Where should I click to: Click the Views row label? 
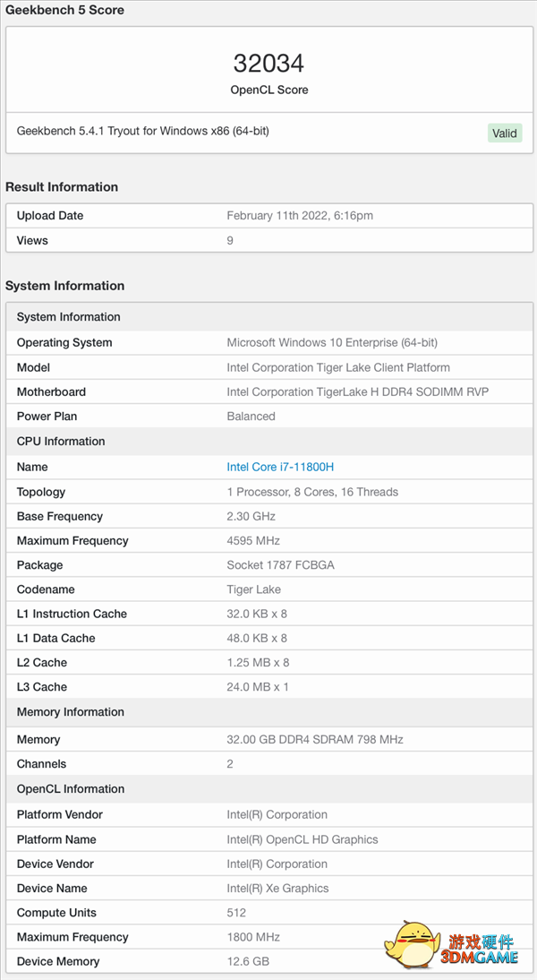coord(32,241)
